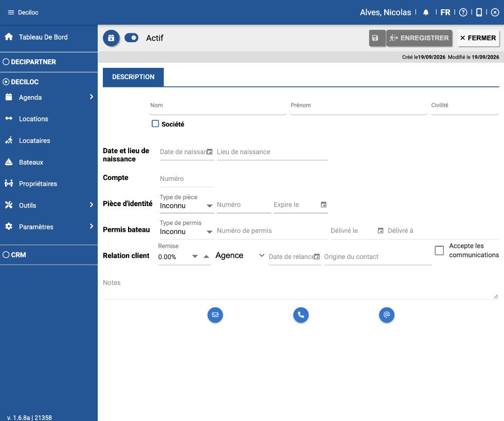Open the help question mark icon
The height and width of the screenshot is (421, 504).
pos(463,12)
